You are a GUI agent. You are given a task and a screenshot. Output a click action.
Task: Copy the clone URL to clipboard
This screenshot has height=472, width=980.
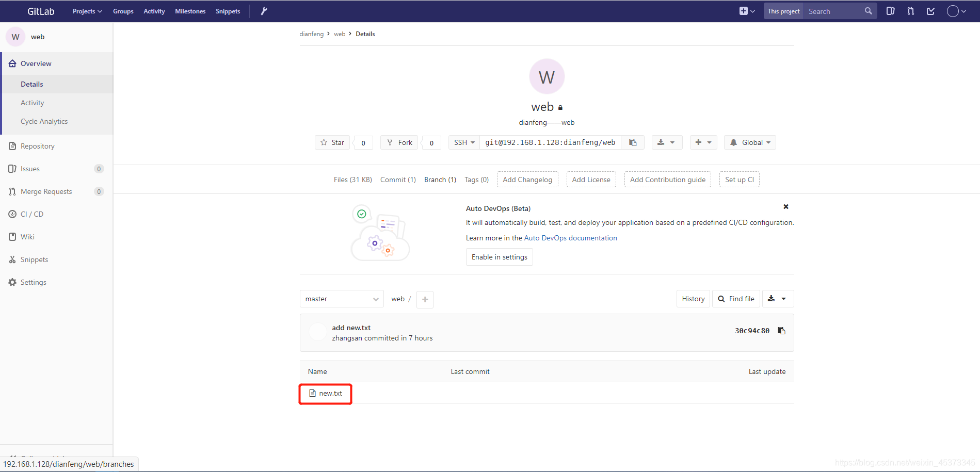click(633, 142)
